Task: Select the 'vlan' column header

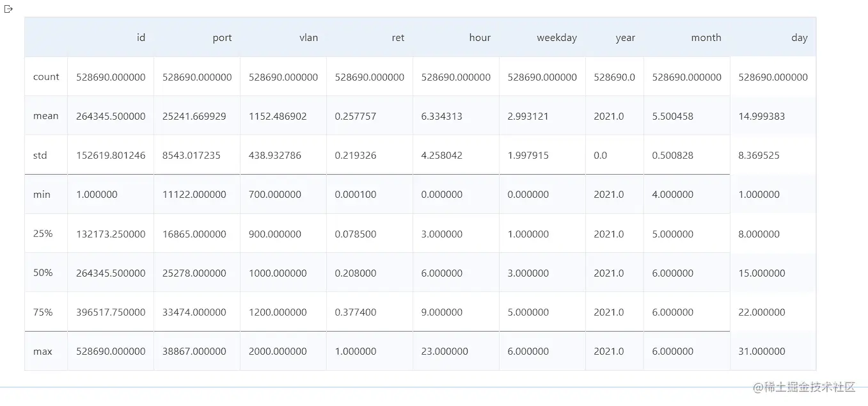Action: click(309, 38)
